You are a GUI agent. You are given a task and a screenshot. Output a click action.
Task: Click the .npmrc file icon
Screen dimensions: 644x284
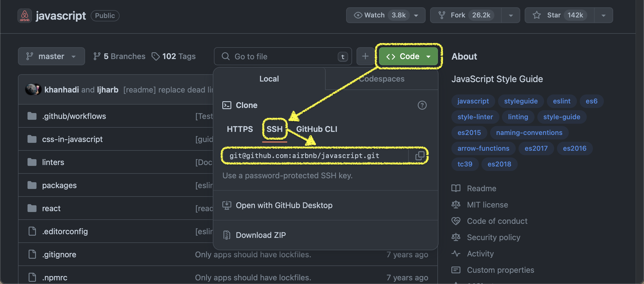(x=32, y=277)
